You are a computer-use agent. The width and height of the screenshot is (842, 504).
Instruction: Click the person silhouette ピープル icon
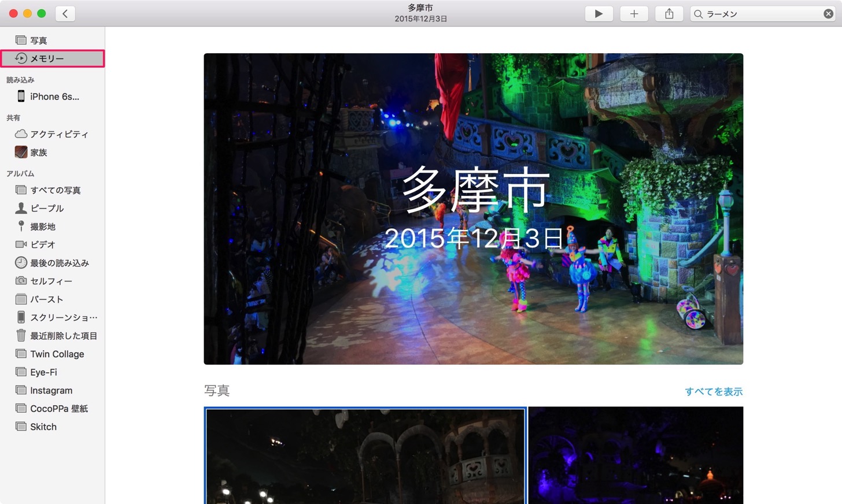click(x=21, y=208)
